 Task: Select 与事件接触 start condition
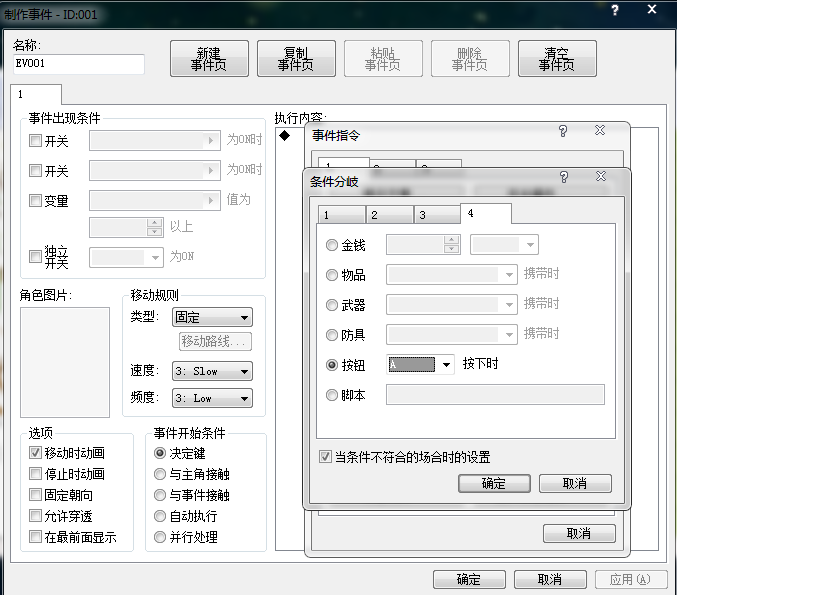160,495
